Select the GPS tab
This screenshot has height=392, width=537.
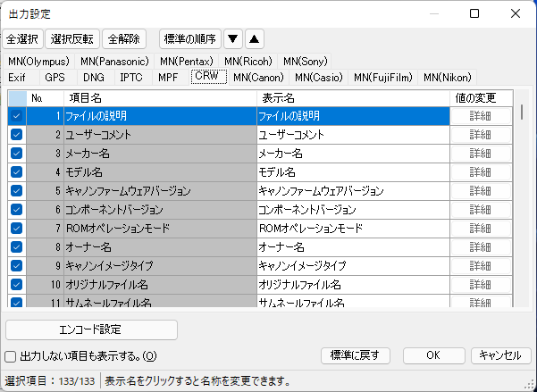click(x=55, y=78)
